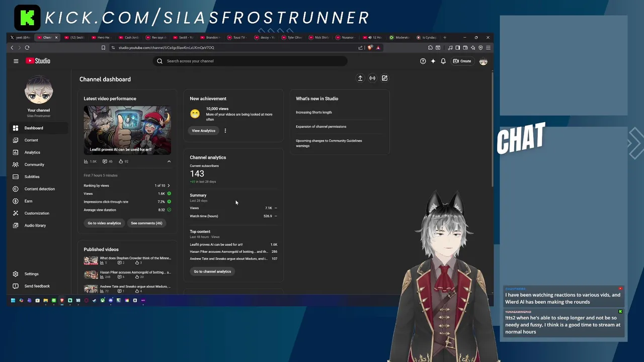644x362 pixels.
Task: Open the top content 'Leaflit proves AI' row
Action: 233,244
